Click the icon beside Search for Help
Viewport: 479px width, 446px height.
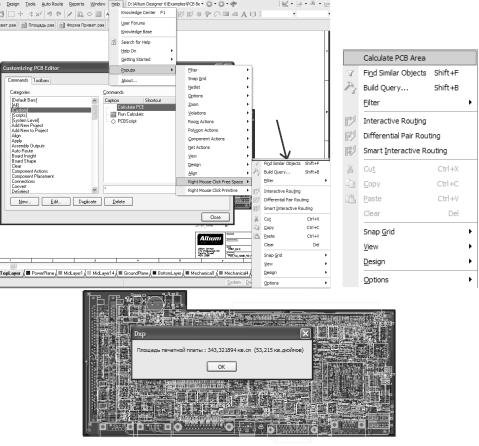114,42
